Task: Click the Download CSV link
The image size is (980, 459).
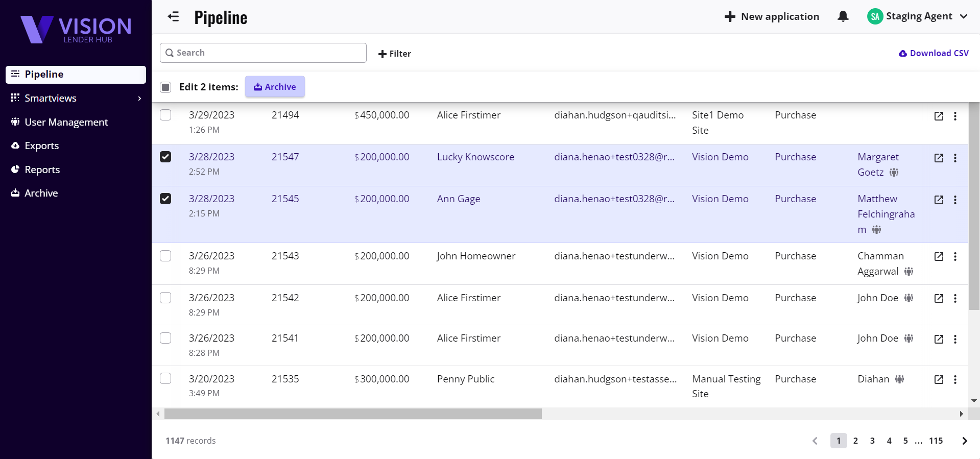Action: point(934,53)
